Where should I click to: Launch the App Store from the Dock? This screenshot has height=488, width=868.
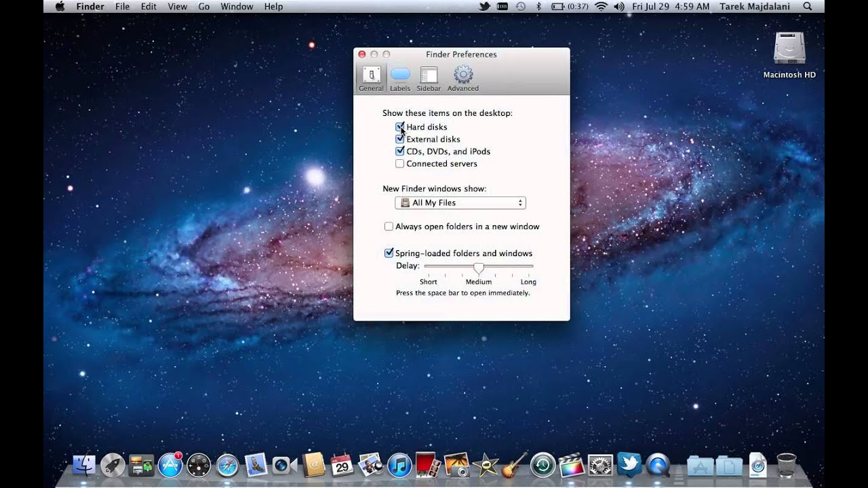point(171,465)
